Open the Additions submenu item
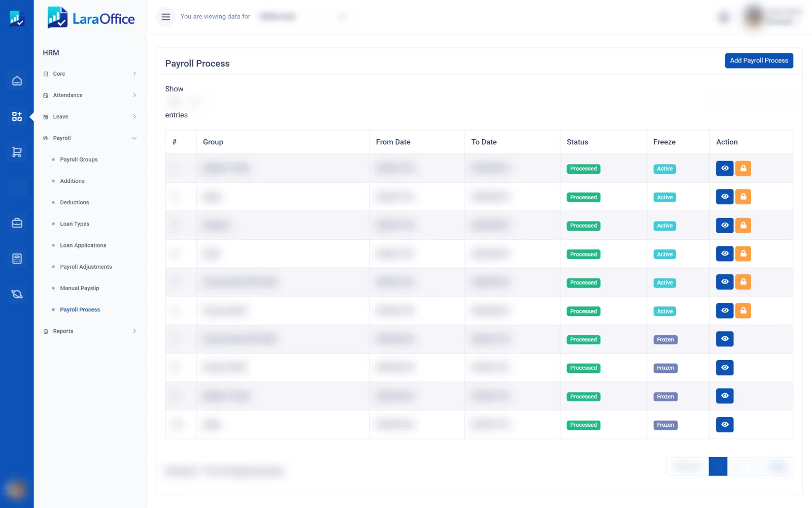The height and width of the screenshot is (508, 812). (72, 181)
